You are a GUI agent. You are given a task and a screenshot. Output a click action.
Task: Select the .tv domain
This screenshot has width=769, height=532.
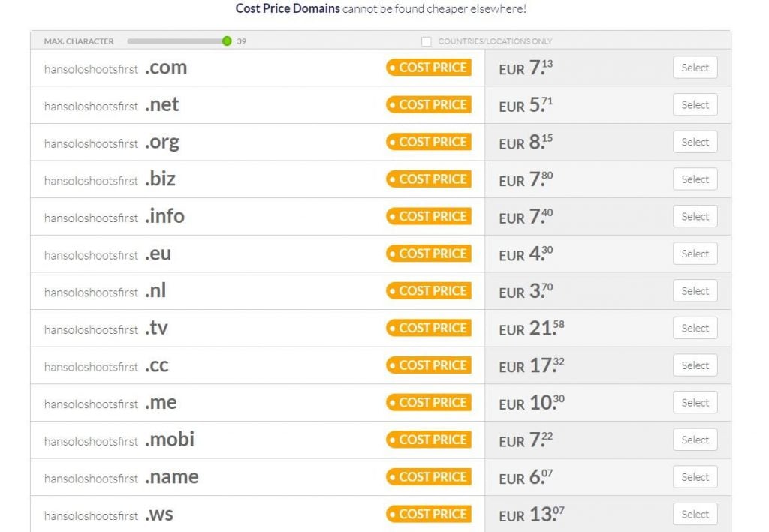tap(695, 328)
